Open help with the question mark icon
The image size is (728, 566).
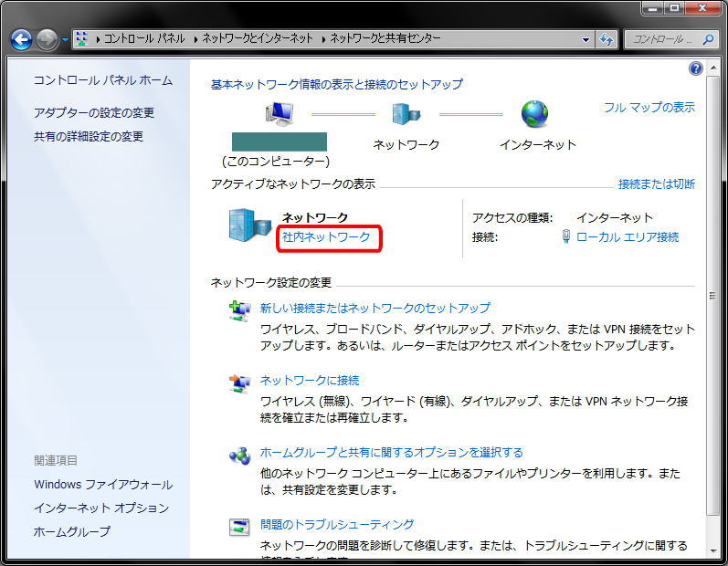point(695,68)
